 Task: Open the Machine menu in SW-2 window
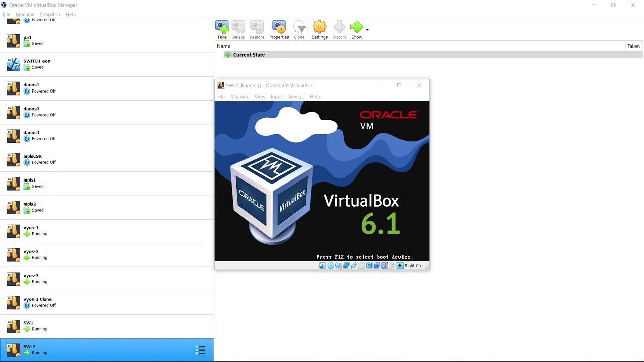pos(239,97)
